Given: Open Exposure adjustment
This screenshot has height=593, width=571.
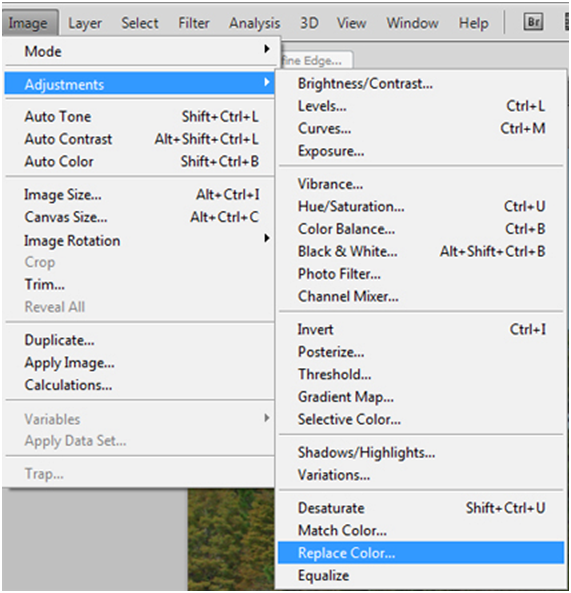Looking at the screenshot, I should [421, 151].
